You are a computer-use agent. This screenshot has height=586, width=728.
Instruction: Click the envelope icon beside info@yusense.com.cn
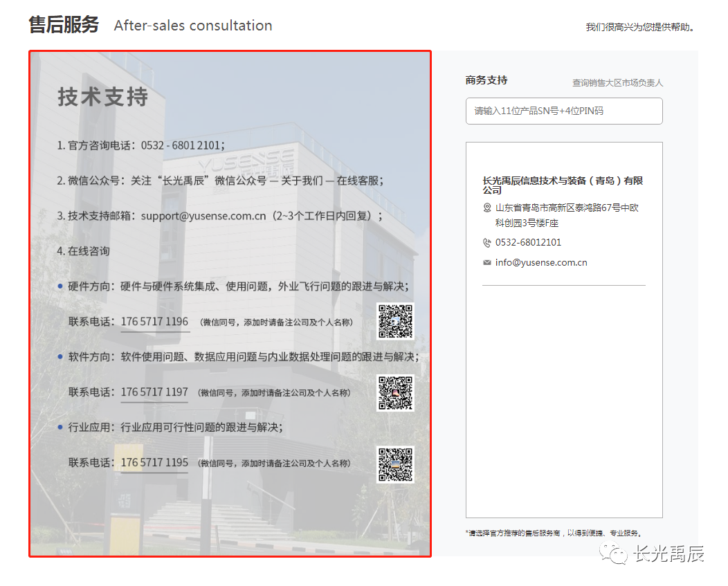point(487,263)
